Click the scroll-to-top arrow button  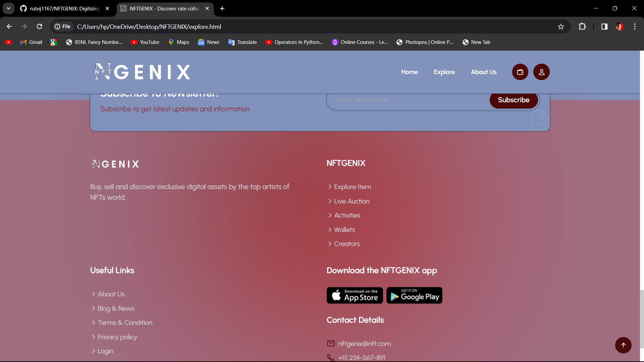(623, 345)
